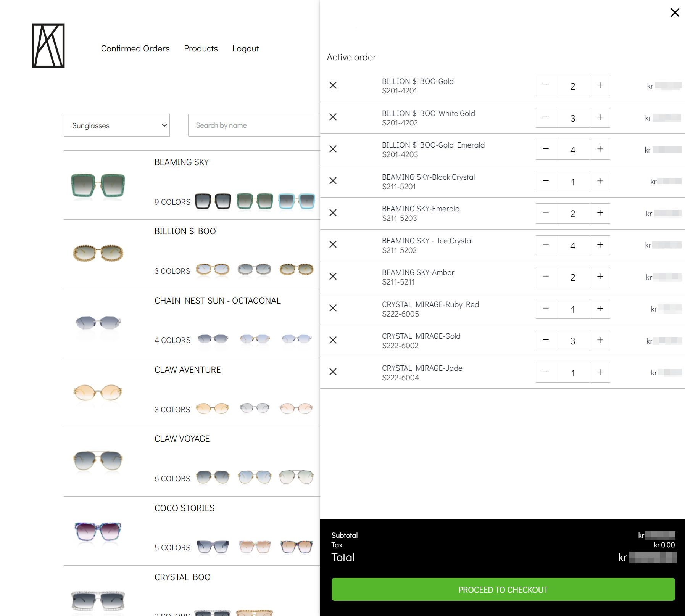Select COCO STORIES main product thumbnail
The image size is (685, 616).
[98, 531]
